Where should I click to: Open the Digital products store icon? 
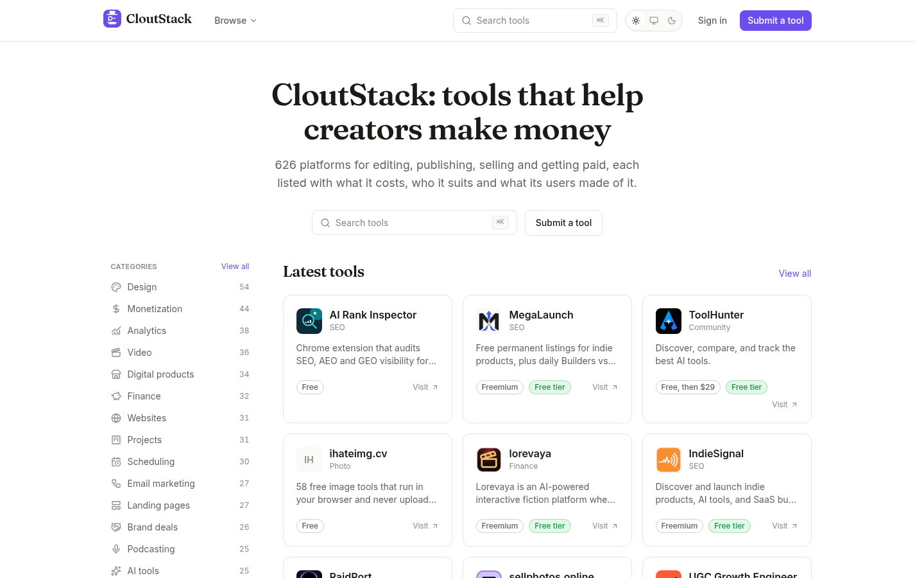pos(116,374)
